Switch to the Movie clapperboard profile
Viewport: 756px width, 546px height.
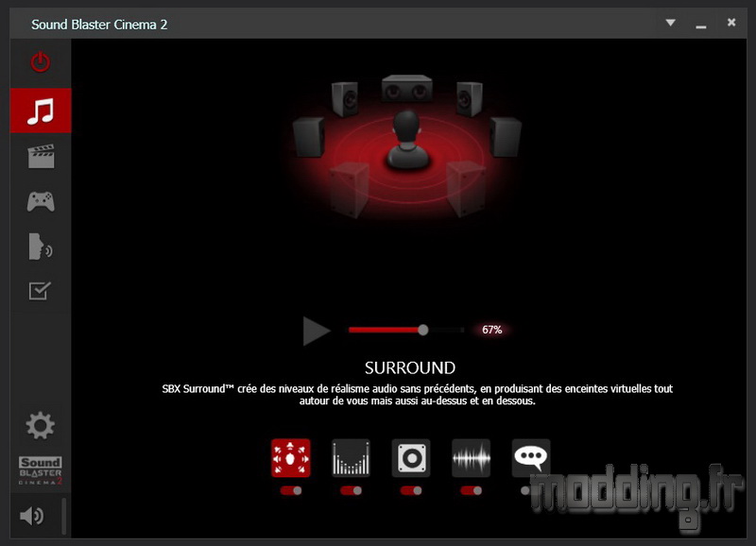point(41,156)
